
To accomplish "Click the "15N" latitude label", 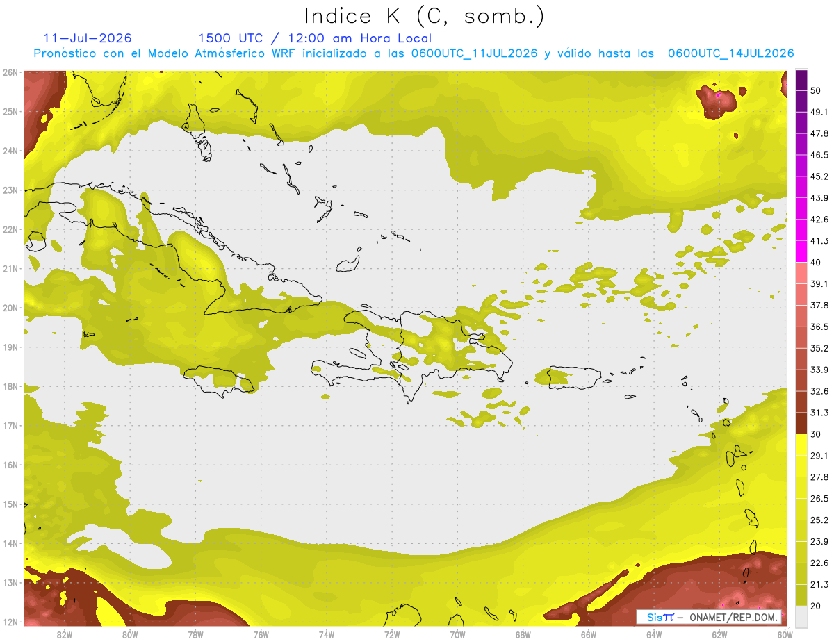I will 10,504.
